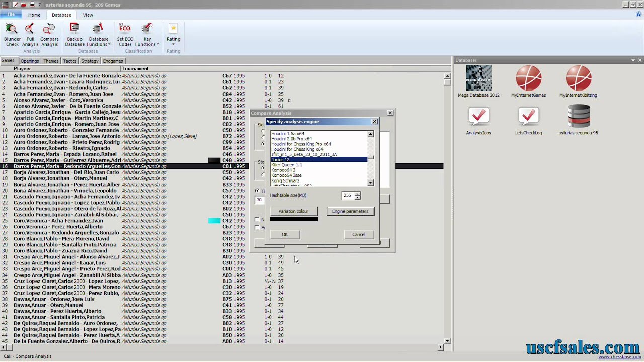
Task: Click cyan colour marker on game 25
Action: (x=214, y=221)
